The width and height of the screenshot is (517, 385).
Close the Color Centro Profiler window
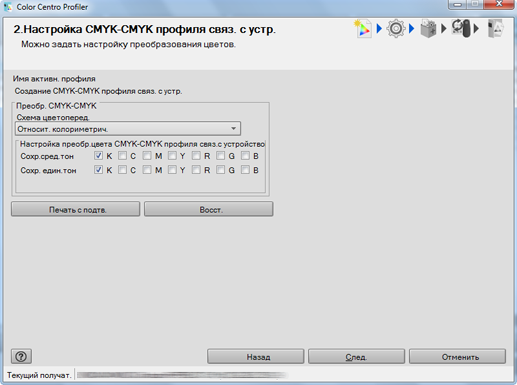pos(499,4)
